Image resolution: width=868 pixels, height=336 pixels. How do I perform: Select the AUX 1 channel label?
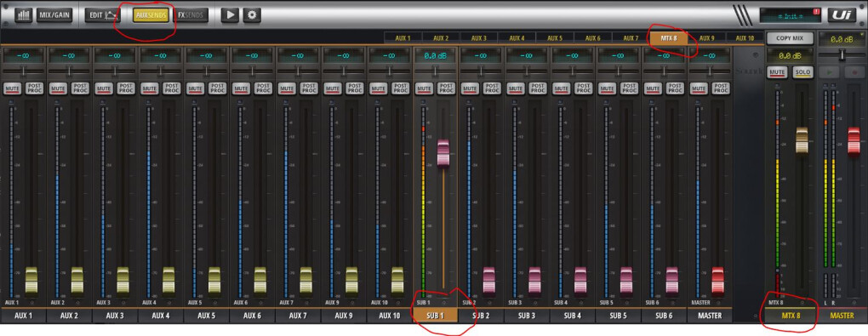point(23,316)
